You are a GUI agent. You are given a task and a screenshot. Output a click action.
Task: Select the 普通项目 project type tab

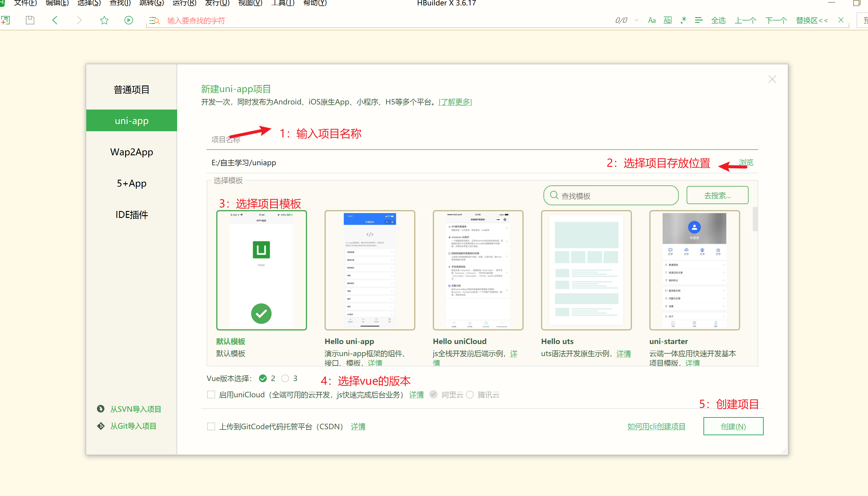[131, 90]
